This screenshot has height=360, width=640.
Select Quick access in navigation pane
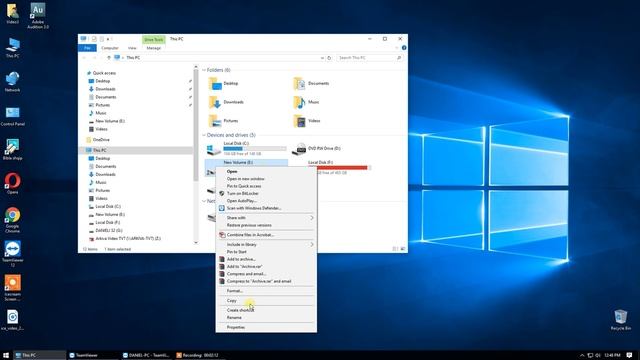click(104, 73)
